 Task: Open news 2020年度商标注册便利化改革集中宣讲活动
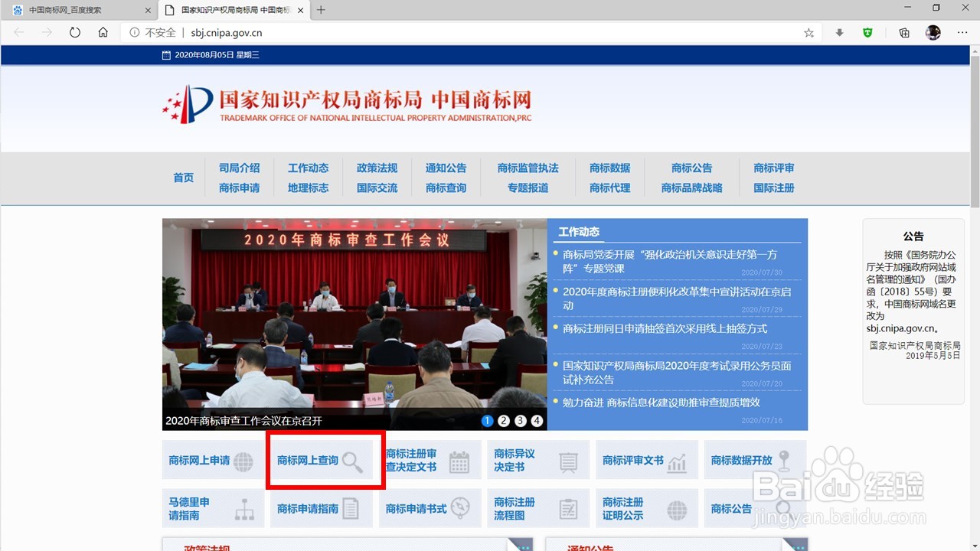click(677, 298)
